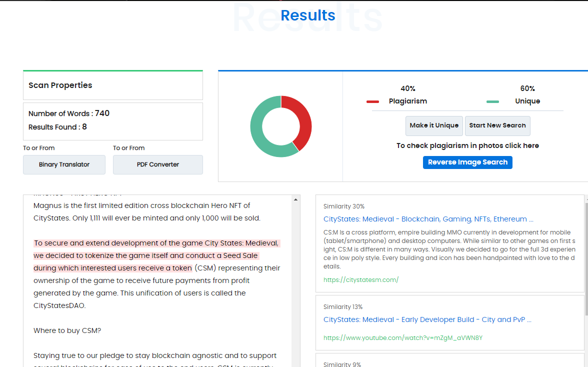Click the scroll-up arrow of the text panel
This screenshot has height=367, width=588.
click(296, 200)
